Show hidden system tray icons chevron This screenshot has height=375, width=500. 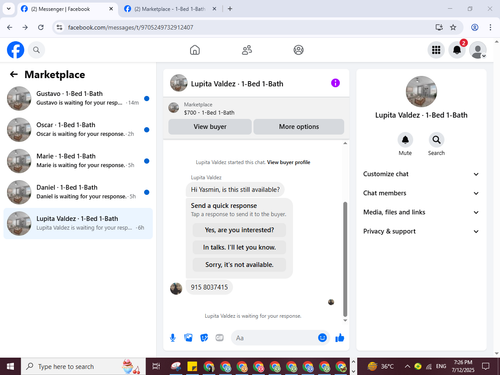(x=407, y=367)
